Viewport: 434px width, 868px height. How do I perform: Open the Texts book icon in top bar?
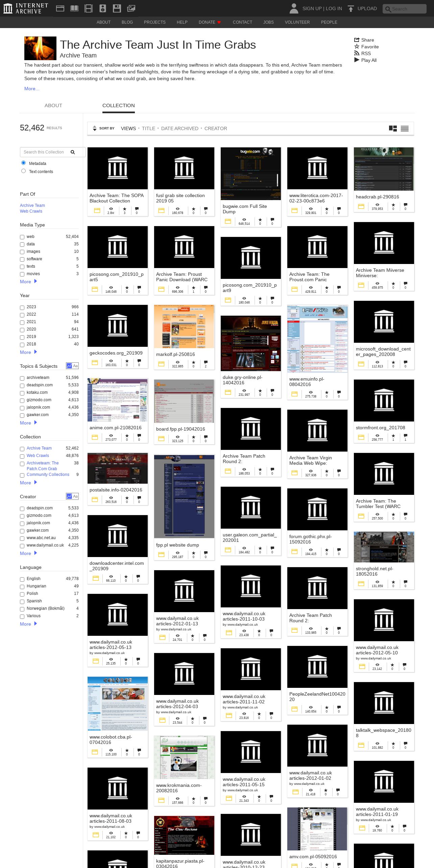tap(74, 8)
